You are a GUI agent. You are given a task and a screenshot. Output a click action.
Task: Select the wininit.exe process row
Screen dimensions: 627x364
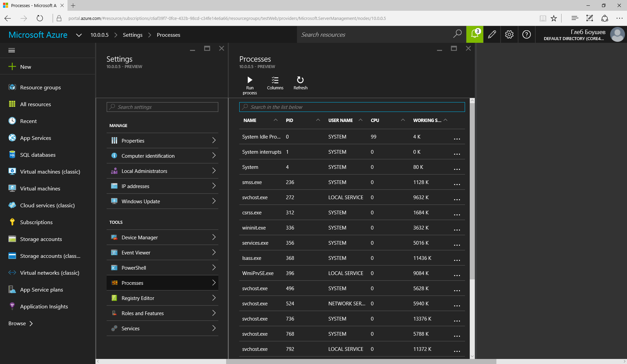(352, 227)
